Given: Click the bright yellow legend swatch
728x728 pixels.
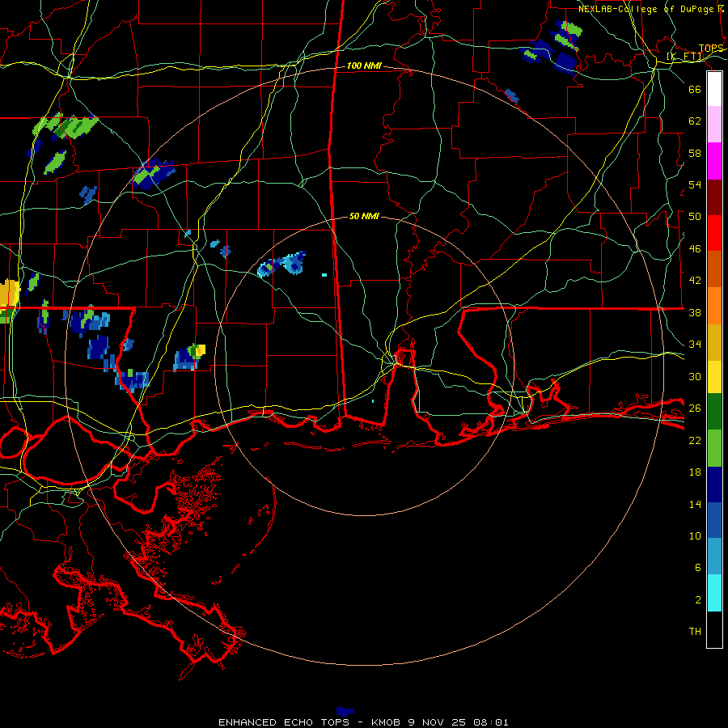Looking at the screenshot, I should (x=714, y=377).
